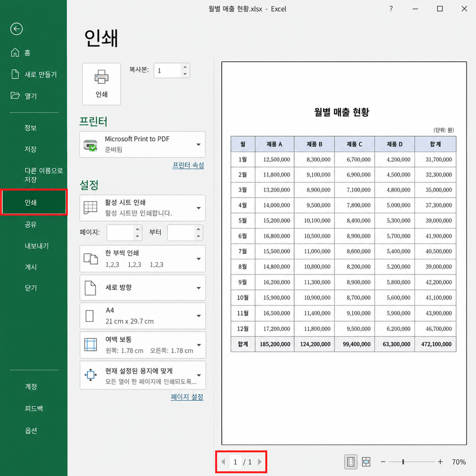The image size is (476, 476).
Task: Expand the 여백 보통 margins dropdown
Action: point(142,345)
